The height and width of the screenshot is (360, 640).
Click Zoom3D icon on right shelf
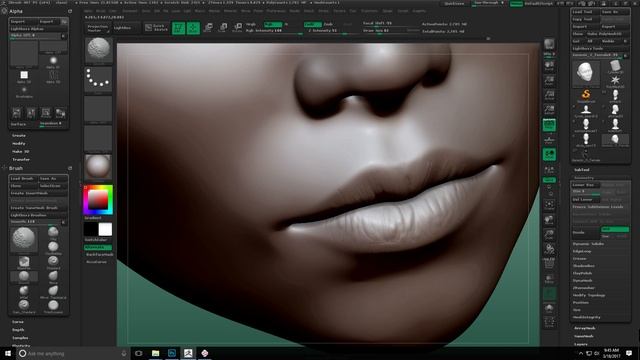[x=549, y=234]
